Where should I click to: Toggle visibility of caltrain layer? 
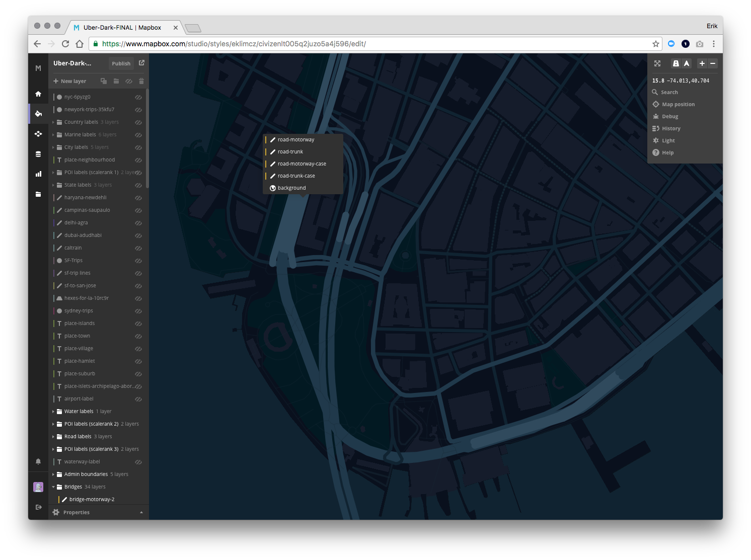pyautogui.click(x=138, y=248)
